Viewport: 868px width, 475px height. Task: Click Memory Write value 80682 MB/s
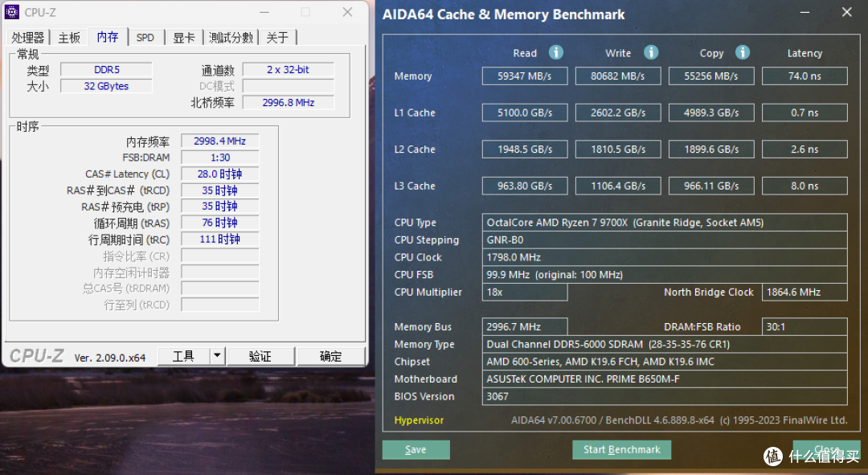(x=618, y=76)
